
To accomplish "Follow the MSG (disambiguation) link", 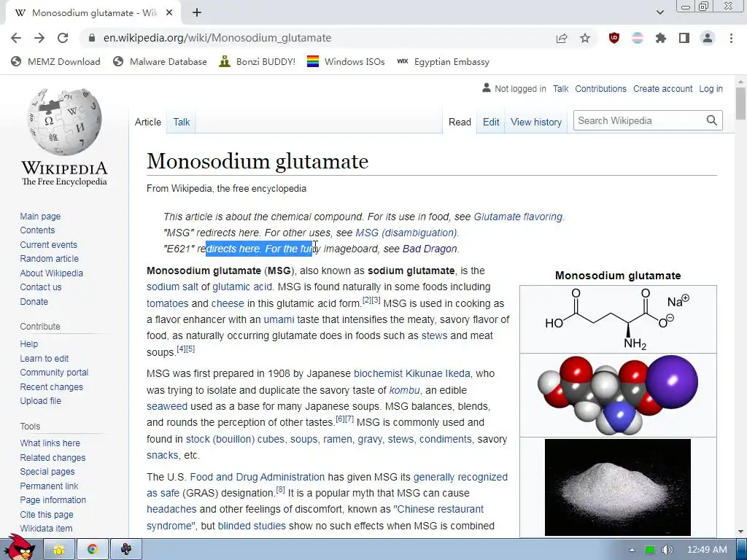I will [x=406, y=233].
